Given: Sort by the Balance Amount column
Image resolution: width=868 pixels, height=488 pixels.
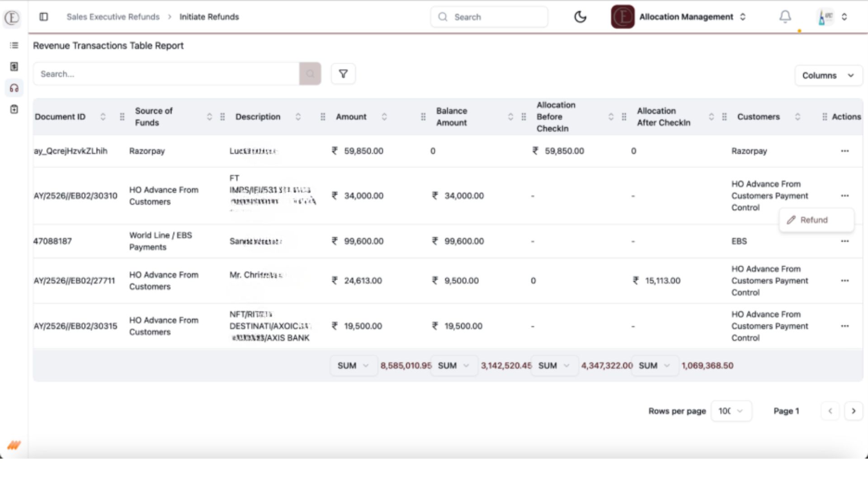Looking at the screenshot, I should [510, 117].
